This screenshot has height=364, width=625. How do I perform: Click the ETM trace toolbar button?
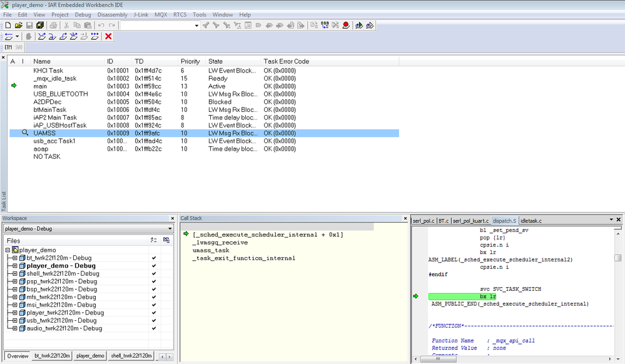[9, 48]
